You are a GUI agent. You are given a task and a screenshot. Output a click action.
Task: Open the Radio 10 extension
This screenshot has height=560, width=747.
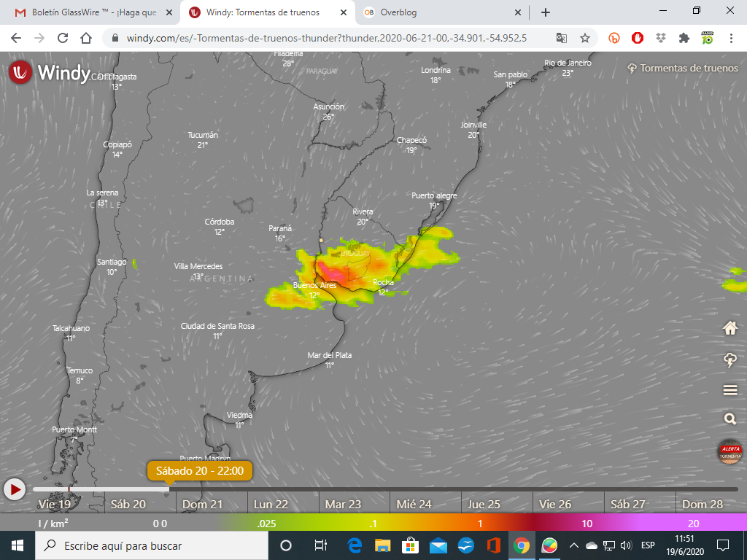click(x=708, y=38)
